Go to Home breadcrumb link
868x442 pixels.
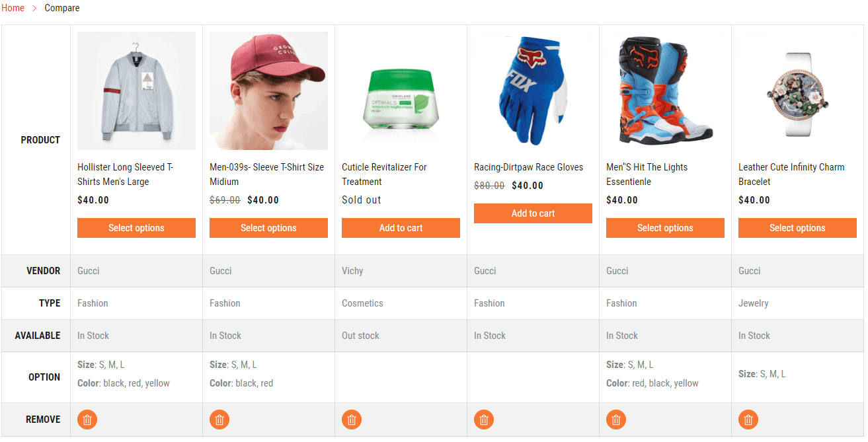(x=13, y=8)
